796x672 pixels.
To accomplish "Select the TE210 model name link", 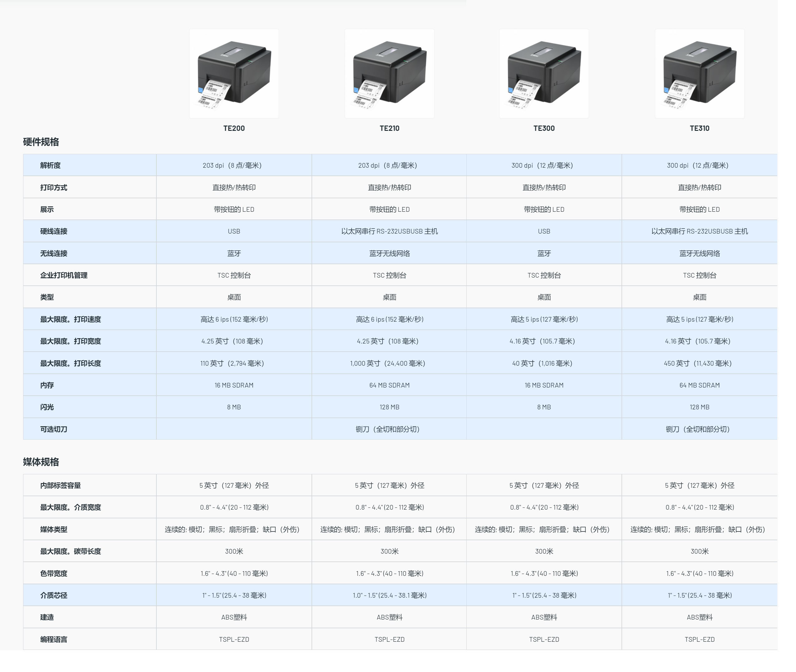I will coord(389,128).
